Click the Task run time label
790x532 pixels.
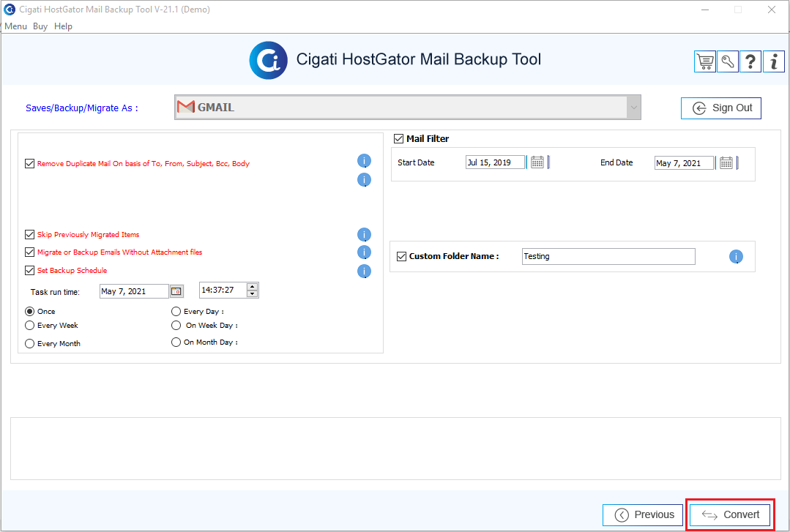[55, 292]
